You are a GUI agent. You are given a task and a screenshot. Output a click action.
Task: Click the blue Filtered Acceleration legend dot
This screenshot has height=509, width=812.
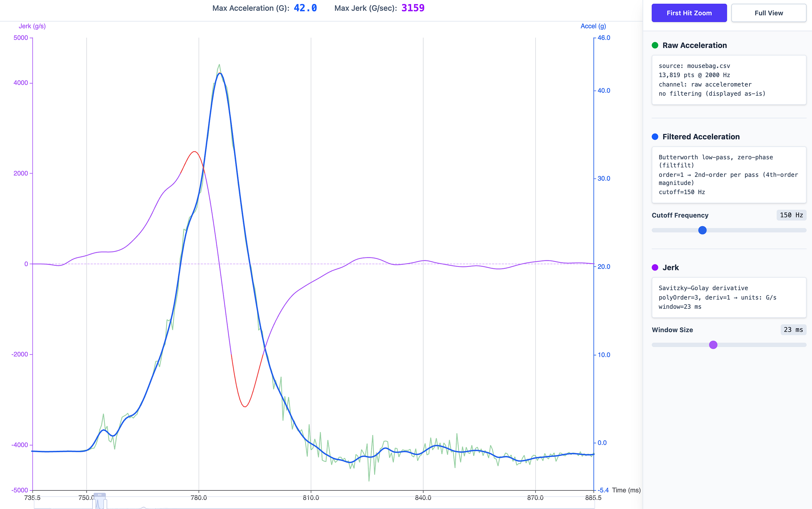click(655, 137)
